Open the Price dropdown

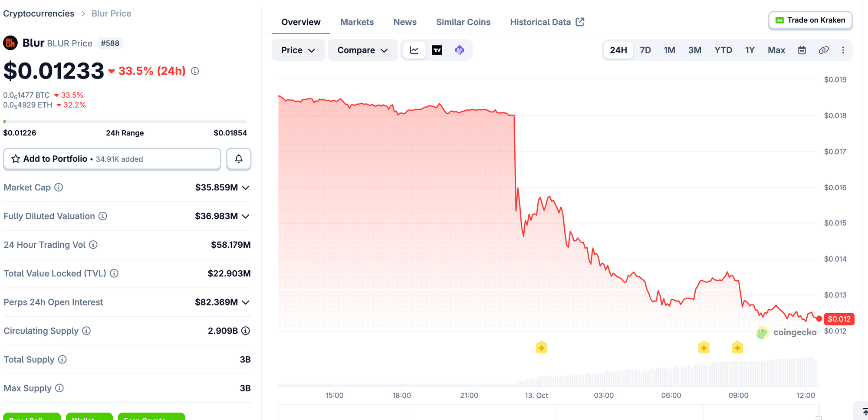(298, 50)
